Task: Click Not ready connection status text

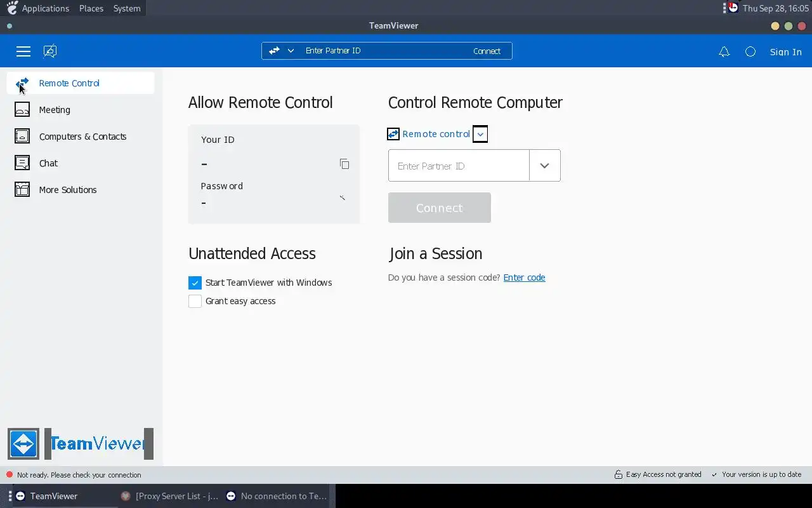Action: [79, 475]
